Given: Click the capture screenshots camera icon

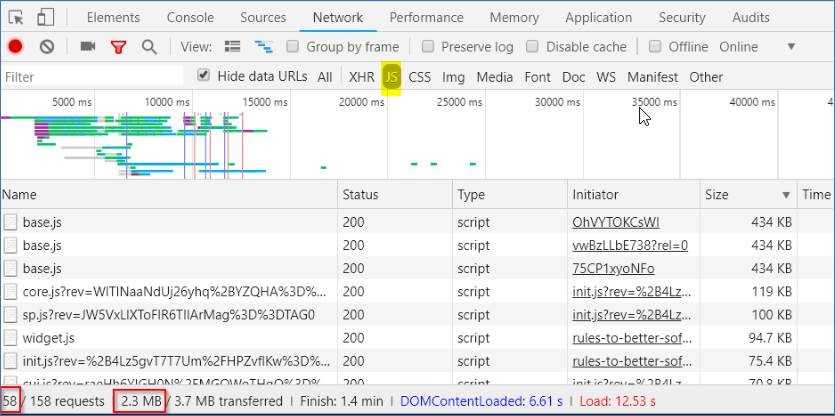Looking at the screenshot, I should tap(88, 47).
